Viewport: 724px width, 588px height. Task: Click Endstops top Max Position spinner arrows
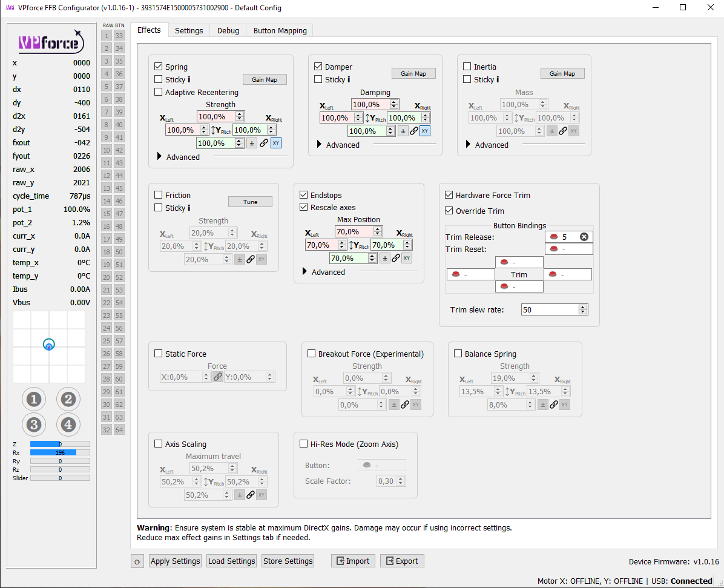click(378, 231)
